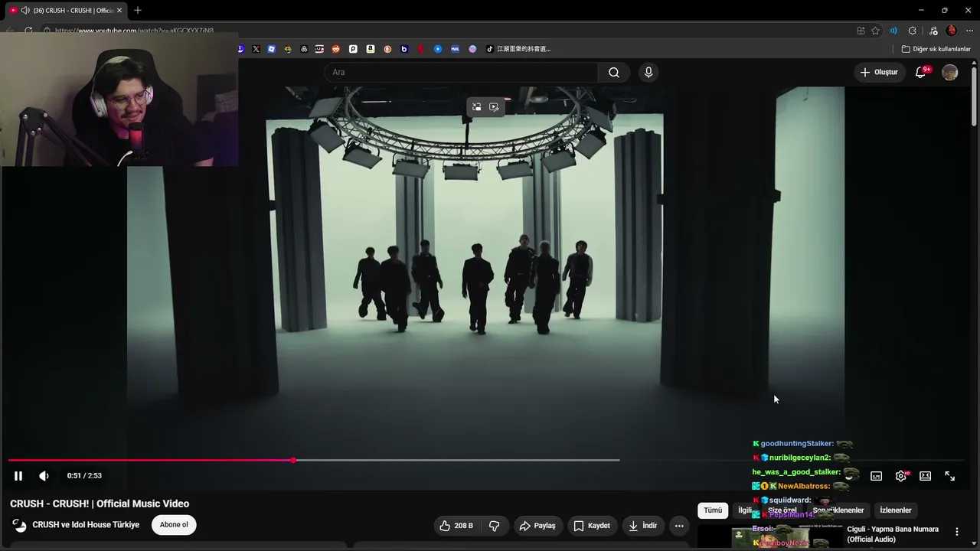980x551 pixels.
Task: Reload the page with the refresh icon
Action: pyautogui.click(x=28, y=31)
